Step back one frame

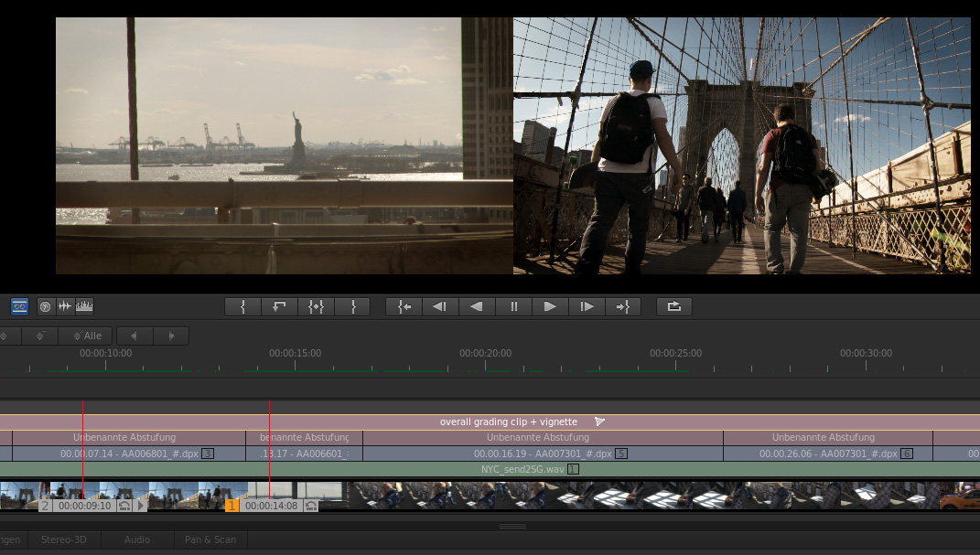tap(440, 307)
